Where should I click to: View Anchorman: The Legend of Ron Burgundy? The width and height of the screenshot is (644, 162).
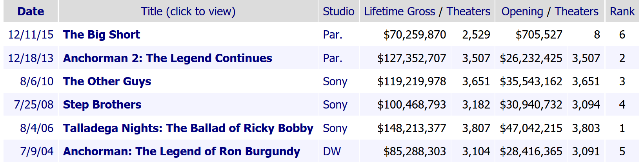click(x=181, y=151)
